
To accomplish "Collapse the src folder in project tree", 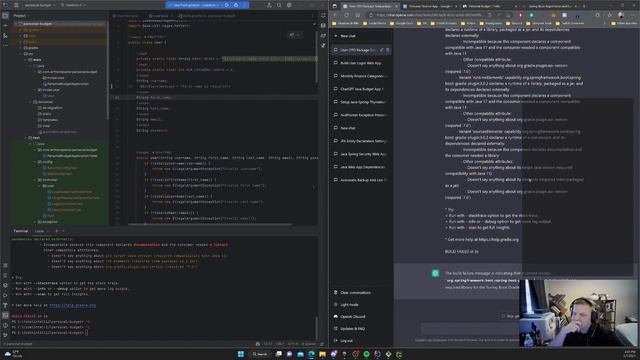I will pos(20,53).
